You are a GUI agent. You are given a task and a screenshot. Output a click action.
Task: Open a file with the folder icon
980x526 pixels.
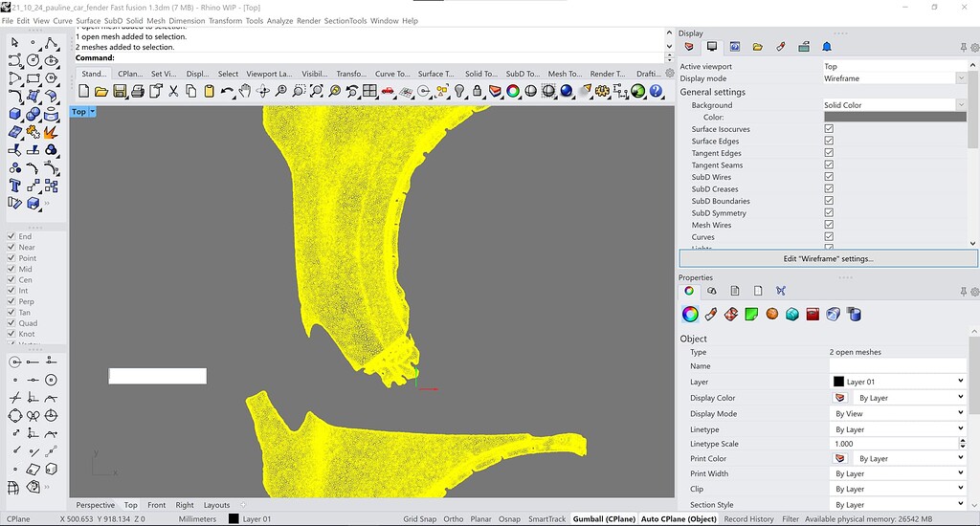click(x=101, y=91)
